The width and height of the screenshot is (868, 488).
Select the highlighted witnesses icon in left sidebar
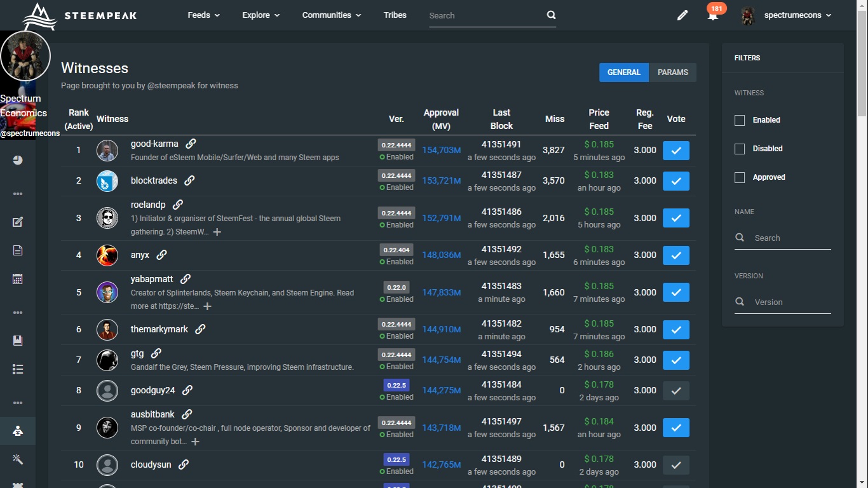[18, 431]
